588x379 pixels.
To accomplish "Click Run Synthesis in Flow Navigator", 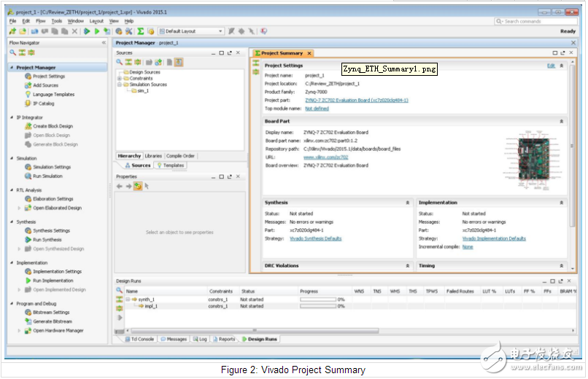I will pos(47,240).
